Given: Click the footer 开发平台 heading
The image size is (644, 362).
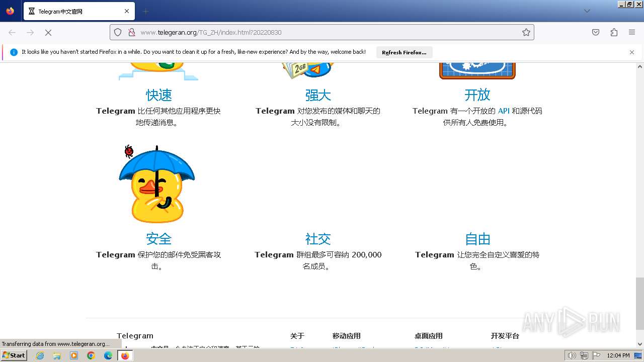Looking at the screenshot, I should pos(505,336).
